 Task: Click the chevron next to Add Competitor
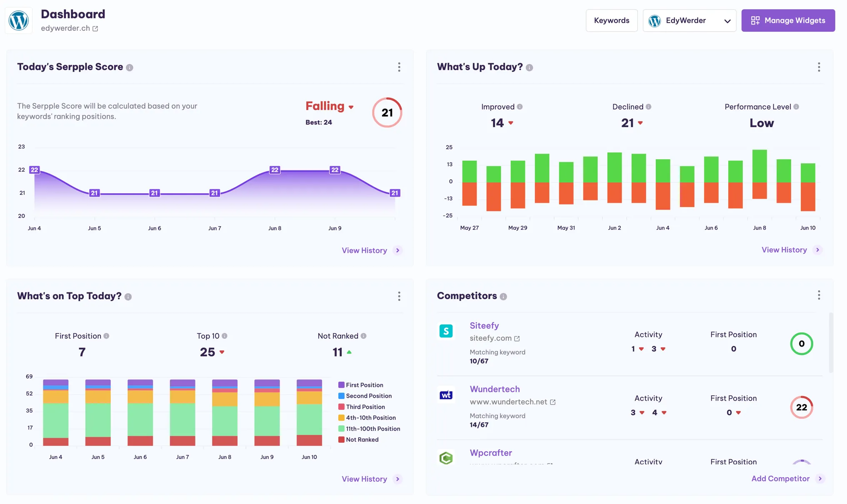click(x=820, y=479)
